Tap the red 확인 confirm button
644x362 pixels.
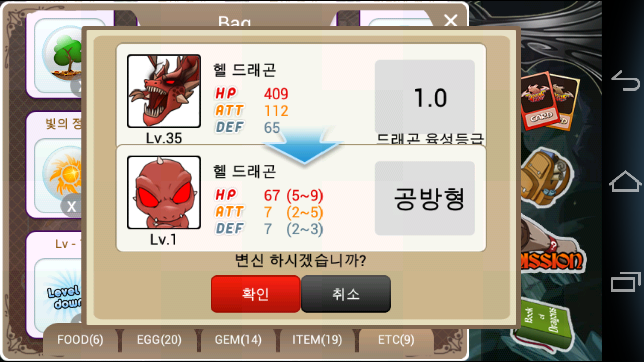[x=256, y=294]
